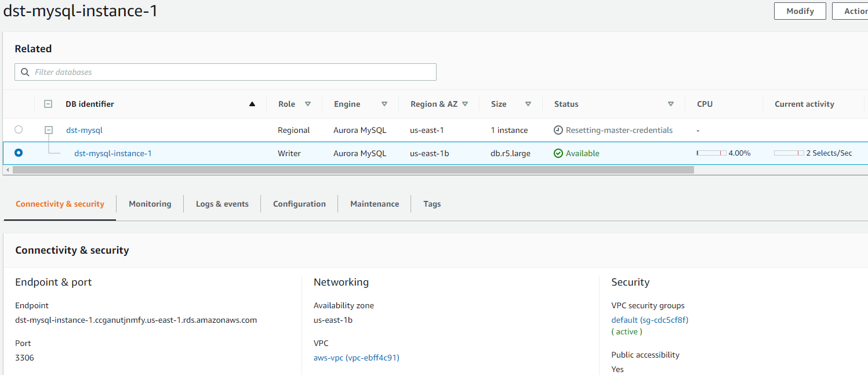Click the dst-mysql-instance-1 page title
868x375 pixels.
tap(80, 11)
